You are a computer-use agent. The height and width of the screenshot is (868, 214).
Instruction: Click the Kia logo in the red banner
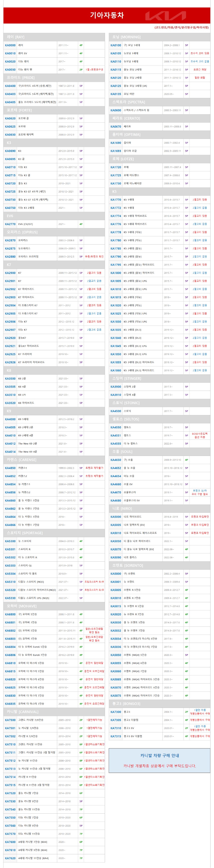tap(165, 15)
